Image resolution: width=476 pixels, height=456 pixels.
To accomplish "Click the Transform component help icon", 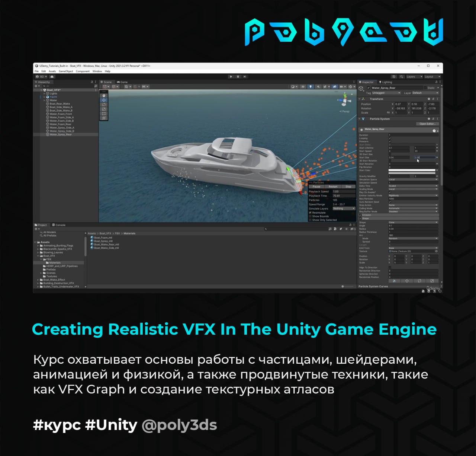I will (429, 99).
